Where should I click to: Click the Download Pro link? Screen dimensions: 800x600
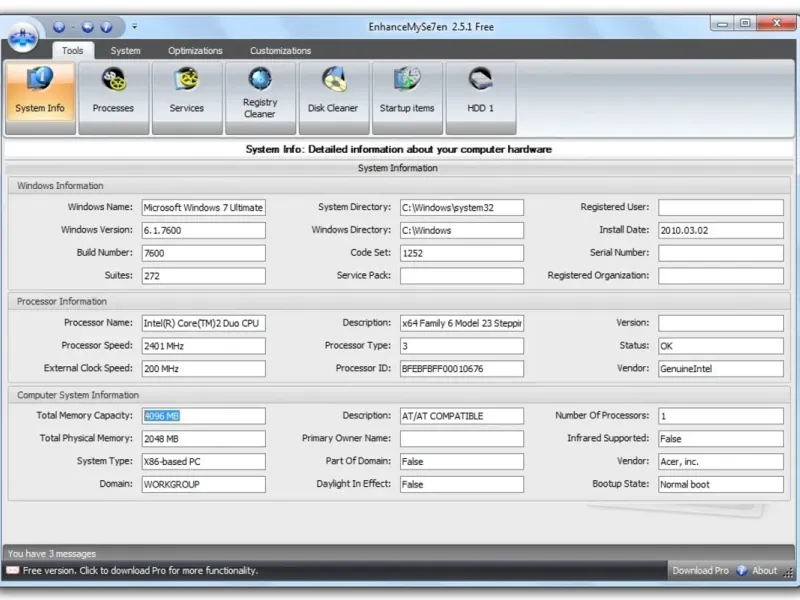(x=700, y=570)
